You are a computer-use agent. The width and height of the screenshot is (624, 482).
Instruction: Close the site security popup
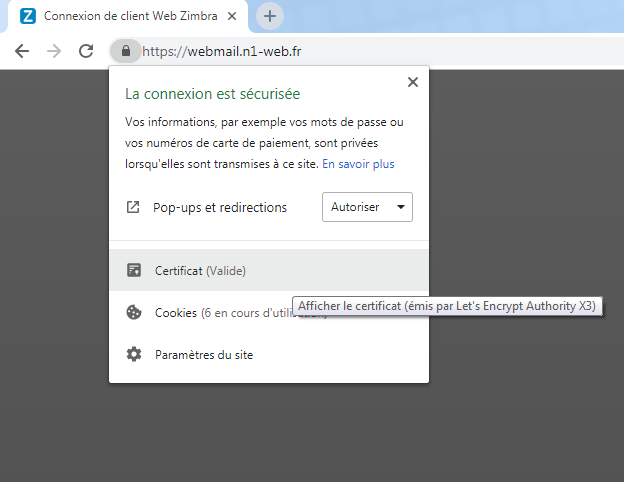pos(412,83)
